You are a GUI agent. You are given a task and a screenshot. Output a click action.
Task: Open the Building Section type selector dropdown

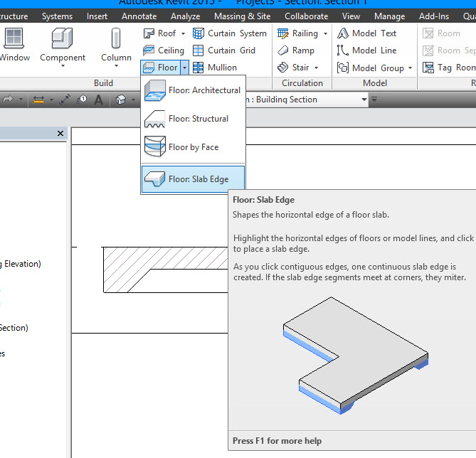pyautogui.click(x=364, y=100)
